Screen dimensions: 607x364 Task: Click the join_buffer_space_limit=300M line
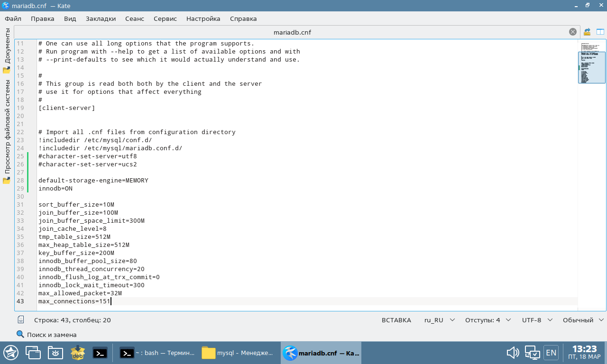[92, 221]
